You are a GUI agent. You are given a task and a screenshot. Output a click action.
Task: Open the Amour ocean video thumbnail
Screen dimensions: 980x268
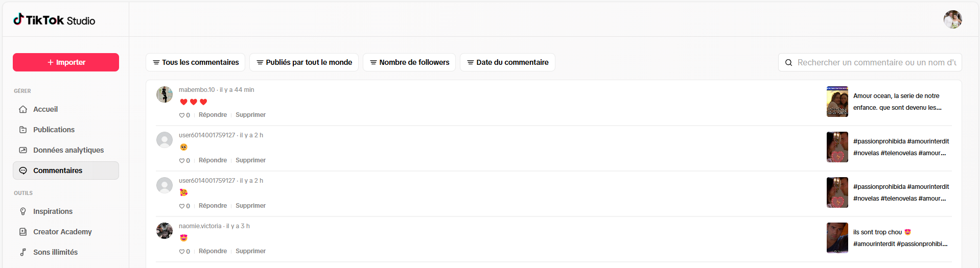coord(837,102)
